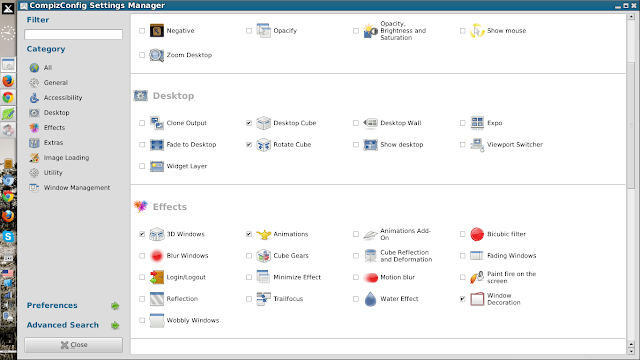Click the Cube Reflection and Deformation icon
Screen dimensions: 640x360
370,256
